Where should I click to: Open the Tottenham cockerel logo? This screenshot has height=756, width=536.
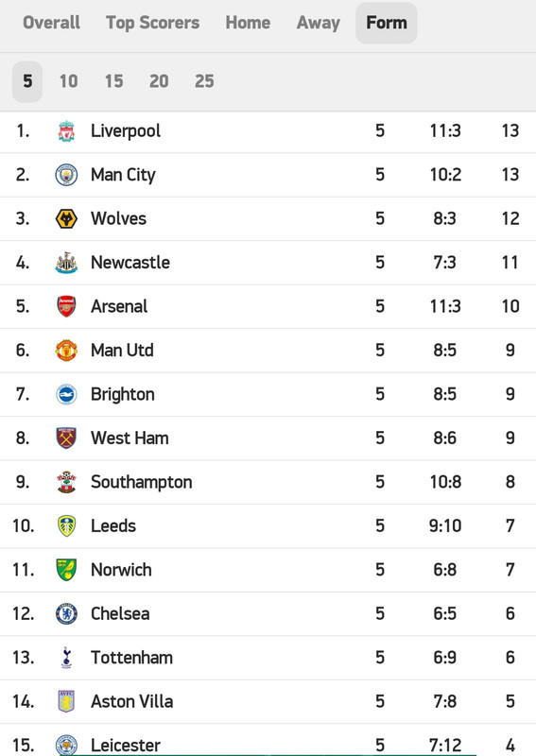point(66,658)
